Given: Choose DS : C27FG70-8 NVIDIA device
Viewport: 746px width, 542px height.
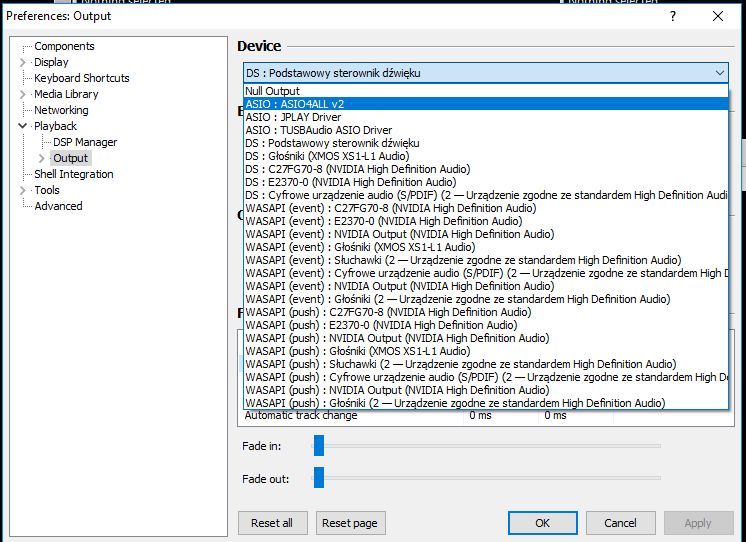Looking at the screenshot, I should click(486, 169).
